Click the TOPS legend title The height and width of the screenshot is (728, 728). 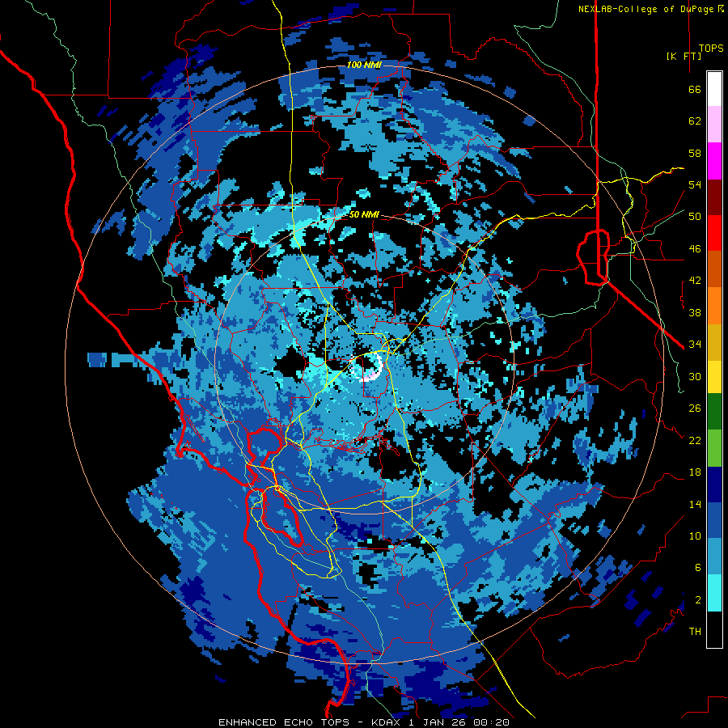[x=711, y=49]
